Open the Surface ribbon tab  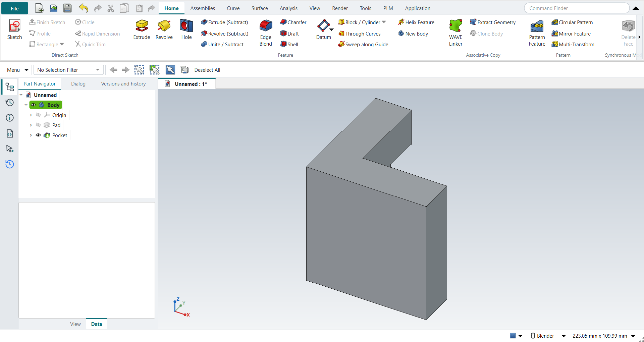click(x=260, y=8)
